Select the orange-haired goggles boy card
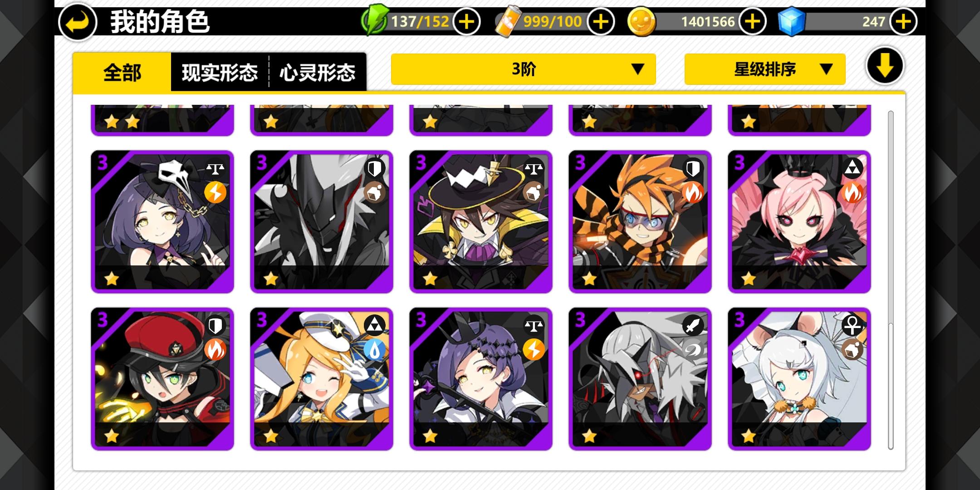980x490 pixels. coord(640,222)
